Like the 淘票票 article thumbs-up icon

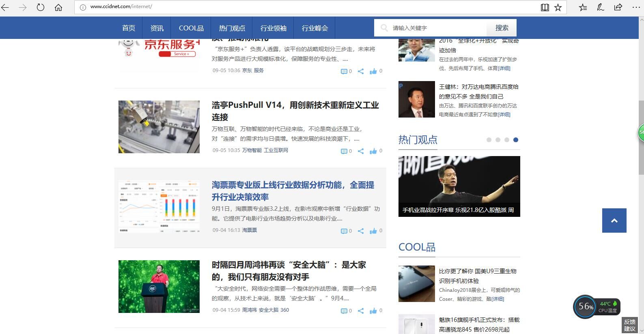(x=373, y=231)
